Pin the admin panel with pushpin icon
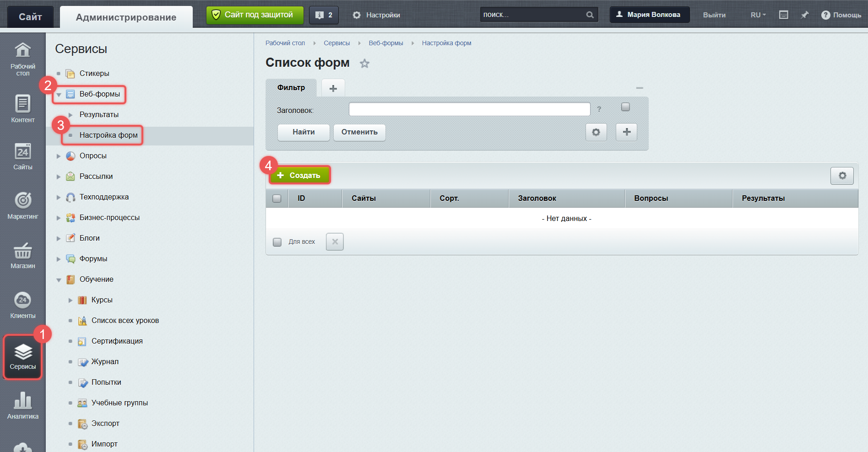868x452 pixels. [804, 15]
